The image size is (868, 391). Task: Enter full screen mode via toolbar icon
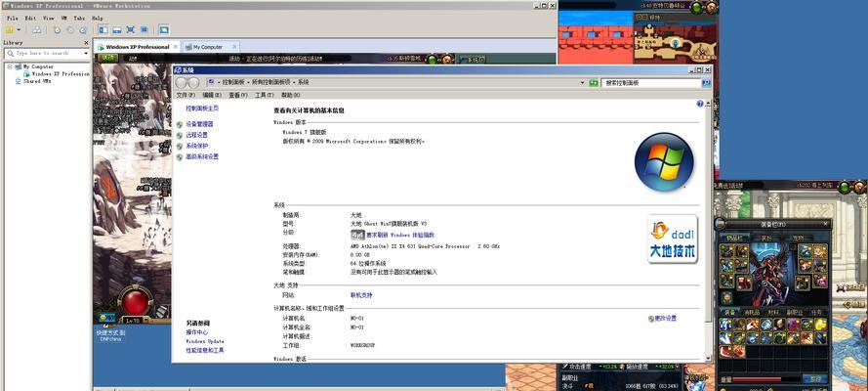point(131,30)
